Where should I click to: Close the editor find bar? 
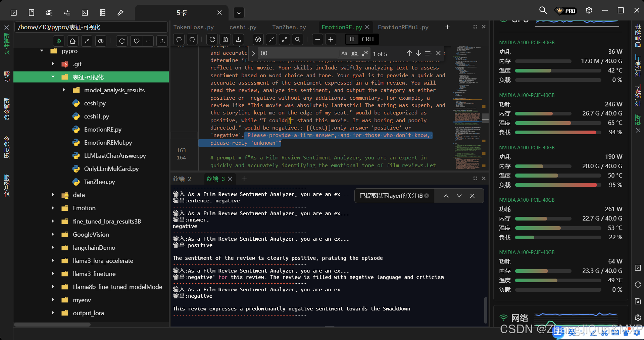coord(438,53)
